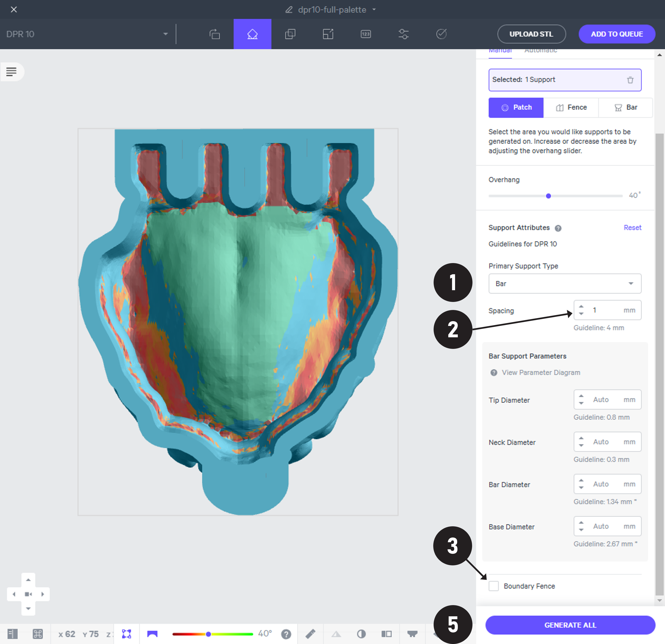Reset camera with center navigation icon
Image resolution: width=665 pixels, height=644 pixels.
[28, 594]
